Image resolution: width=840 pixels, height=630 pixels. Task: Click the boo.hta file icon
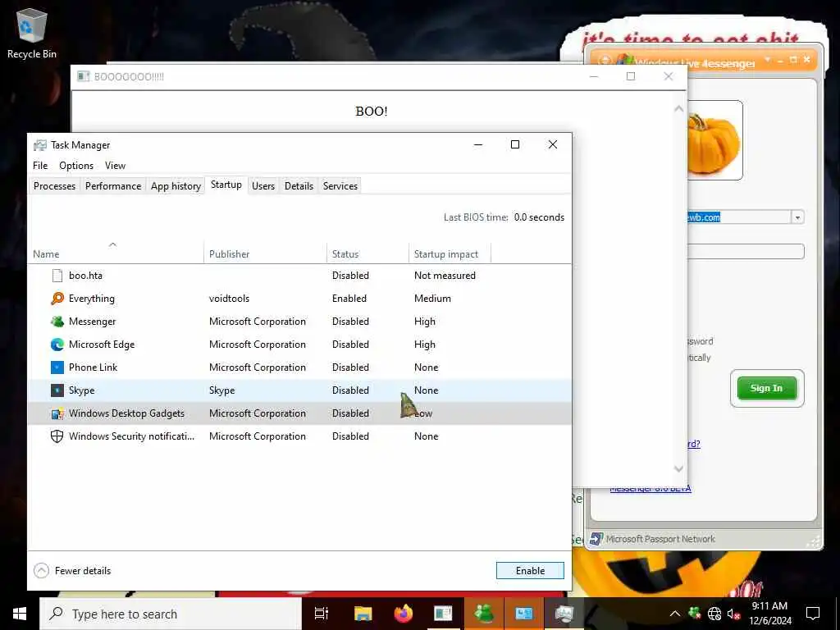[57, 276]
